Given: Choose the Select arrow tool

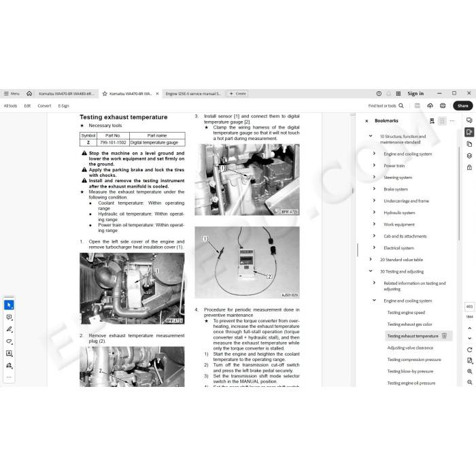Looking at the screenshot, I should [x=9, y=305].
